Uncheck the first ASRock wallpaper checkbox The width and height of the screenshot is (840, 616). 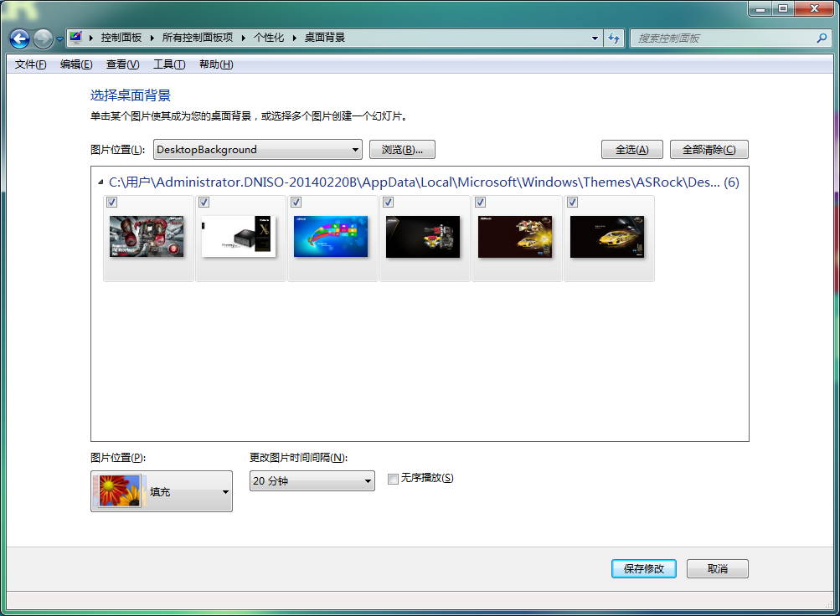point(111,202)
